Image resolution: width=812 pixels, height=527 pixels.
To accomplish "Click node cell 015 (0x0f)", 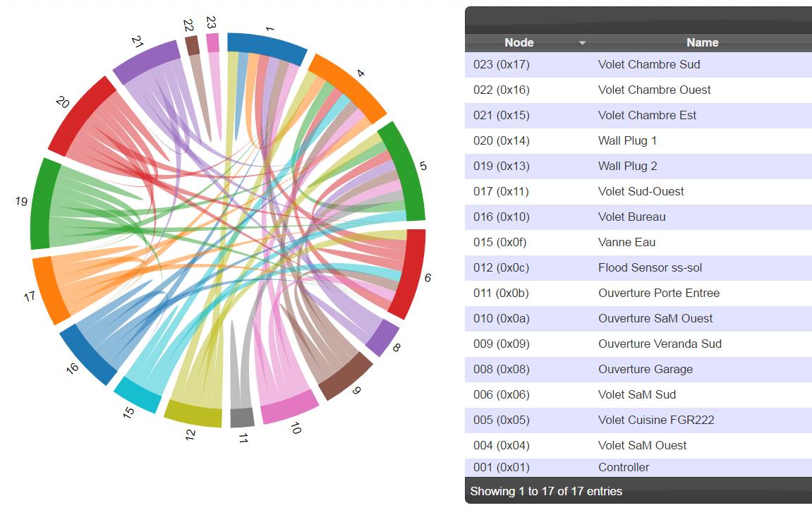I will pyautogui.click(x=499, y=242).
